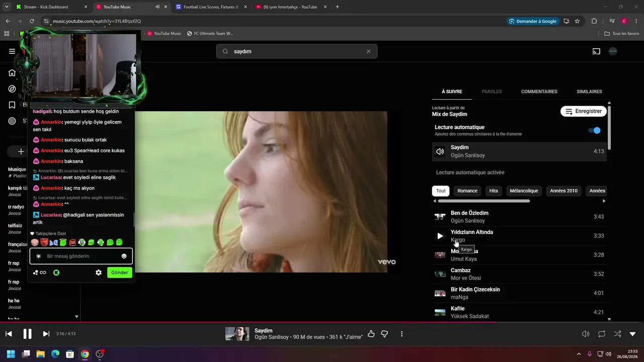Viewport: 644px width, 362px height.
Task: Toggle the Lecture automatique autoplay switch
Action: click(594, 130)
